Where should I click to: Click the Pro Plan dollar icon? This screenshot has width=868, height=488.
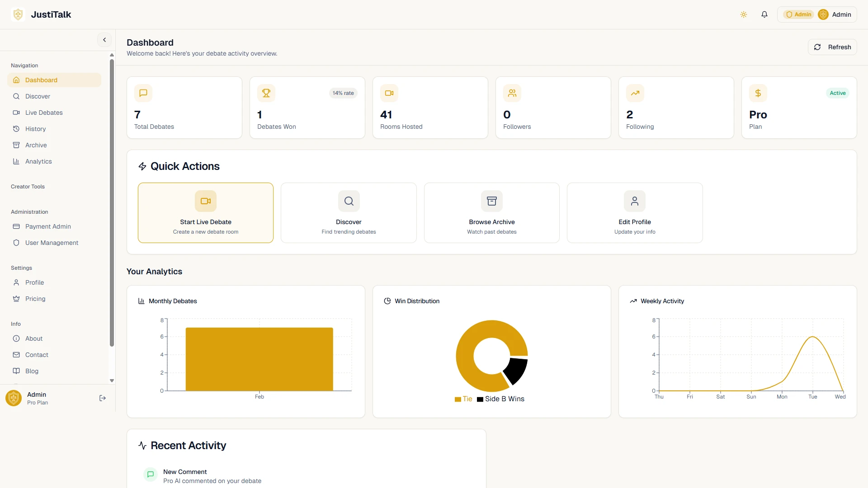coord(758,93)
